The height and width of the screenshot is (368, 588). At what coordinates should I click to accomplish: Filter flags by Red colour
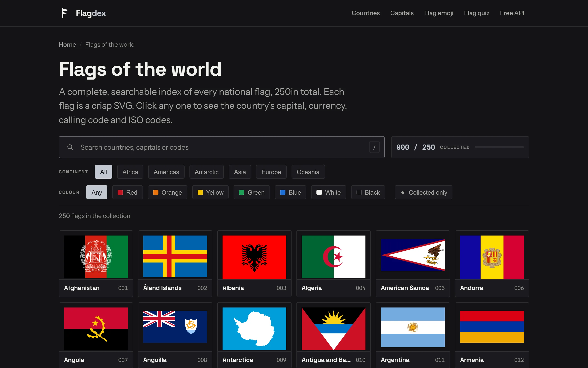coord(127,192)
